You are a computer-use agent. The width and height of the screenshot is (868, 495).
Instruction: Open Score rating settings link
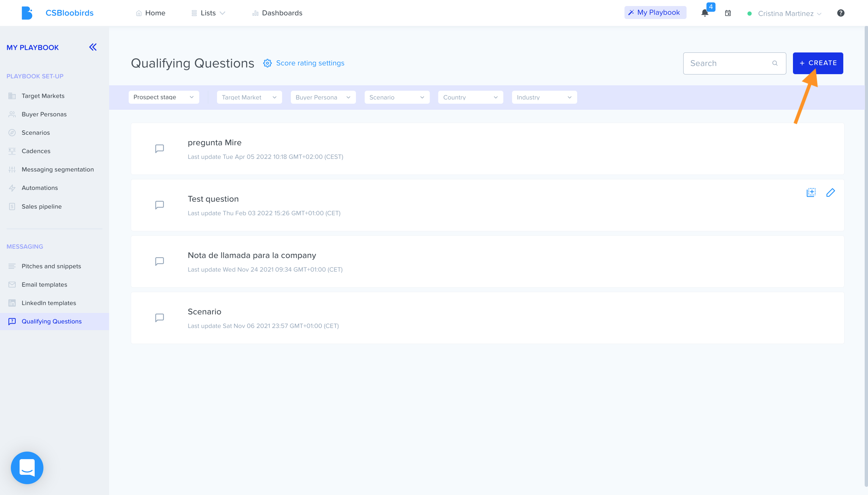coord(310,63)
